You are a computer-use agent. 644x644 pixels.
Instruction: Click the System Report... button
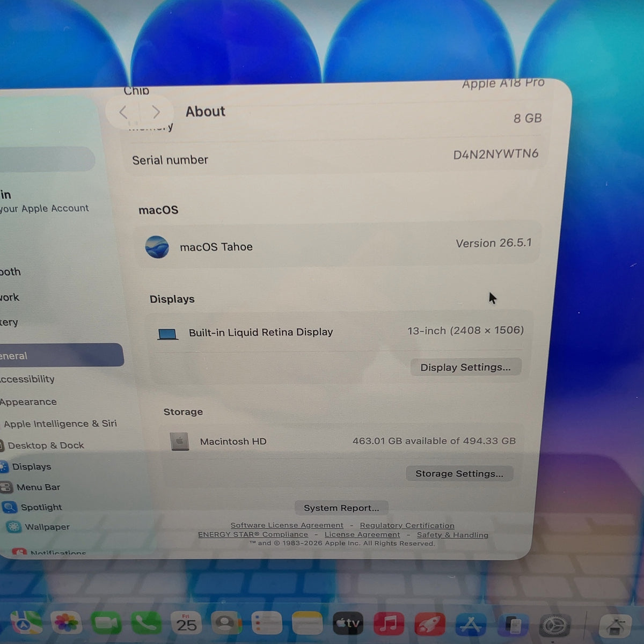(x=341, y=508)
